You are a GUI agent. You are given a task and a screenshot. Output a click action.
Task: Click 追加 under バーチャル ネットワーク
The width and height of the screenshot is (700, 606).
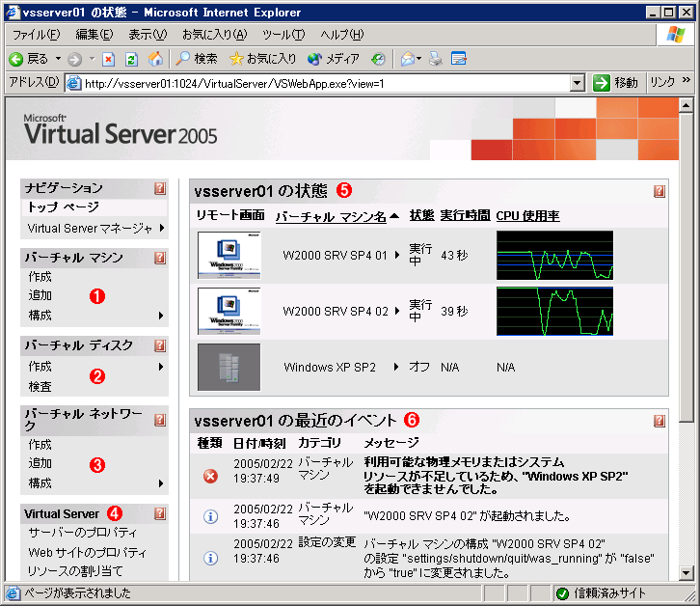point(40,463)
